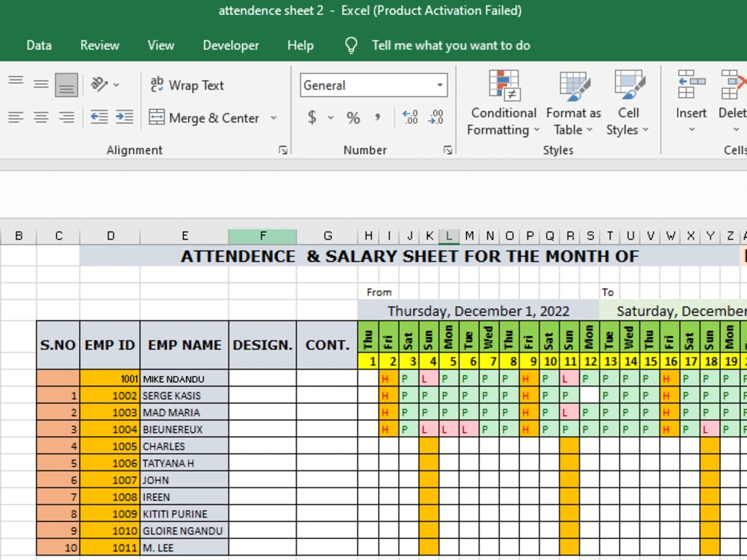Viewport: 747px width, 560px height.
Task: Open the Data ribbon tab
Action: pos(39,46)
